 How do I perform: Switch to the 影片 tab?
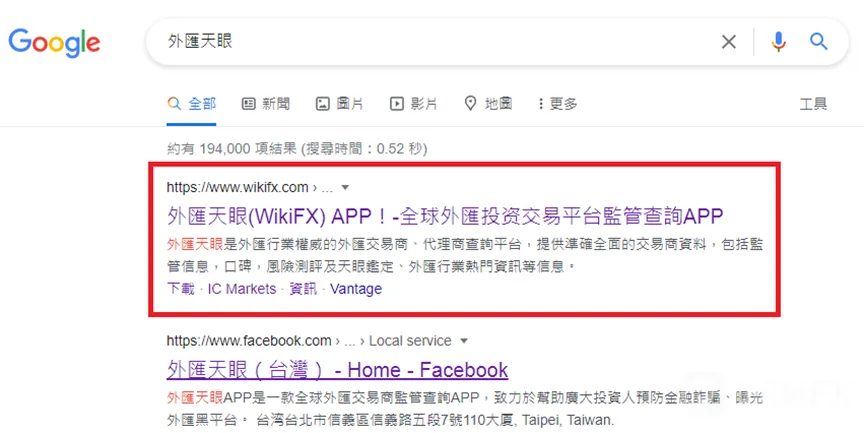coord(413,104)
